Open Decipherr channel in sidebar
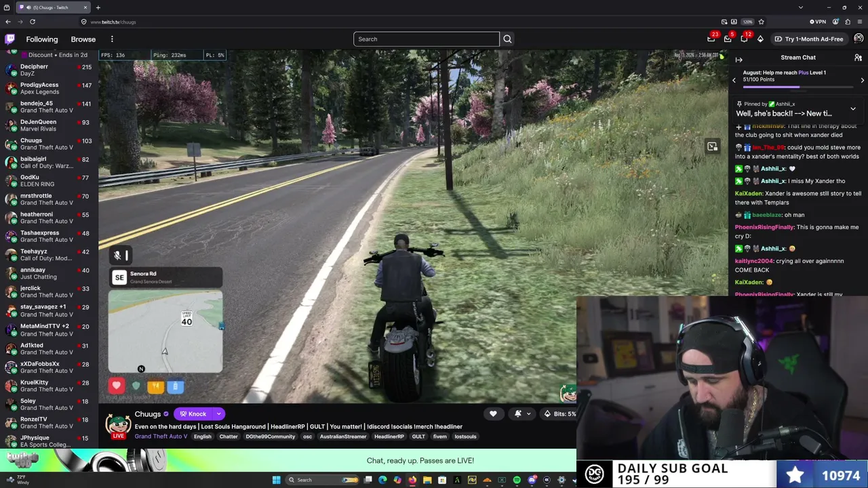The height and width of the screenshot is (488, 868). [49, 70]
